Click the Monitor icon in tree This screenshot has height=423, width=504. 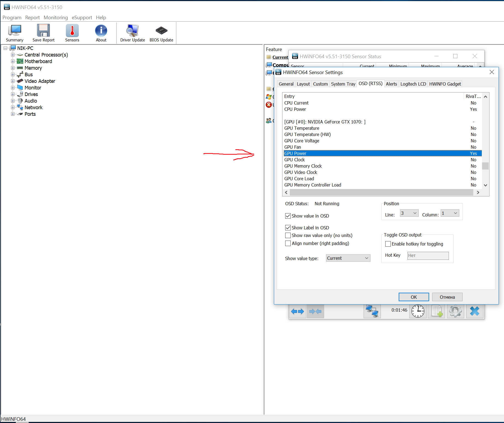click(20, 88)
